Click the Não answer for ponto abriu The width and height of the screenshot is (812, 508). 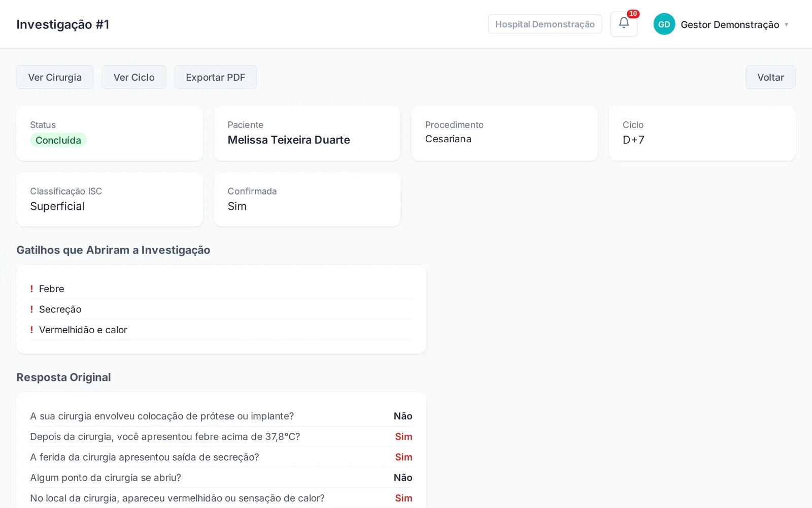pos(403,478)
